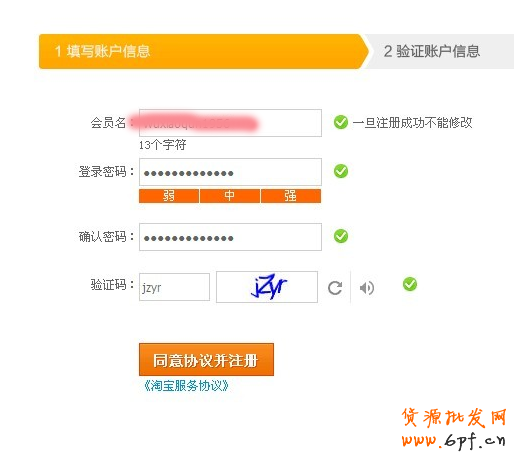Image resolution: width=516 pixels, height=462 pixels.
Task: Focus the 确认密码 input field
Action: click(230, 237)
